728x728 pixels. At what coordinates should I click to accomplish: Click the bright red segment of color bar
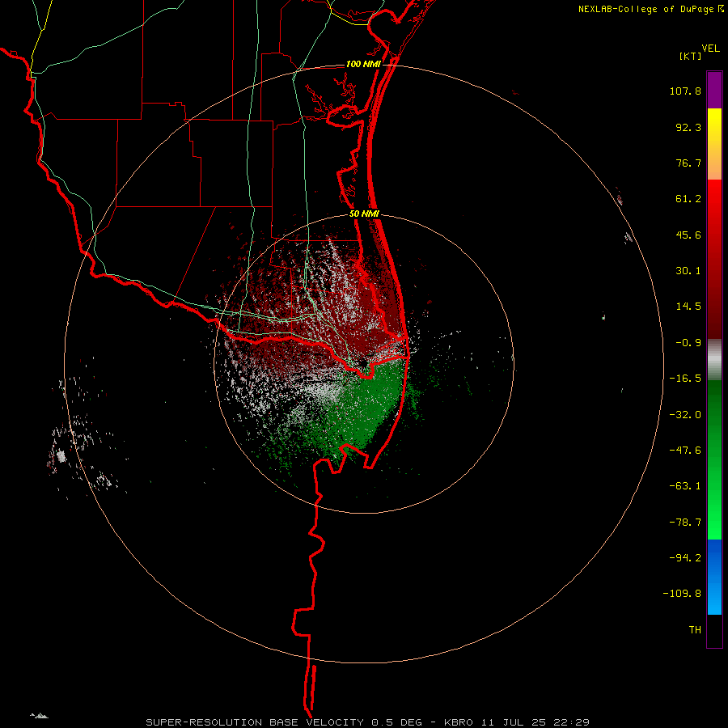[714, 259]
